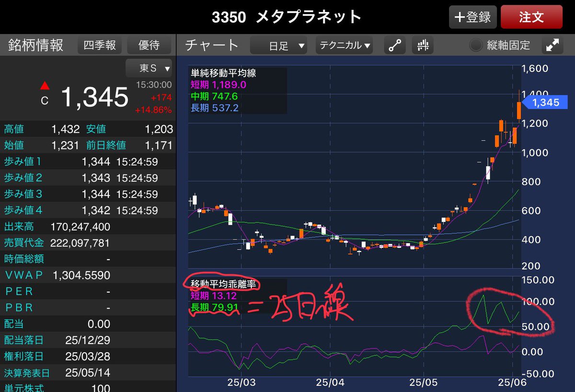Screen dimensions: 575x392
Task: Expand the chart to fullscreen
Action: [x=552, y=46]
